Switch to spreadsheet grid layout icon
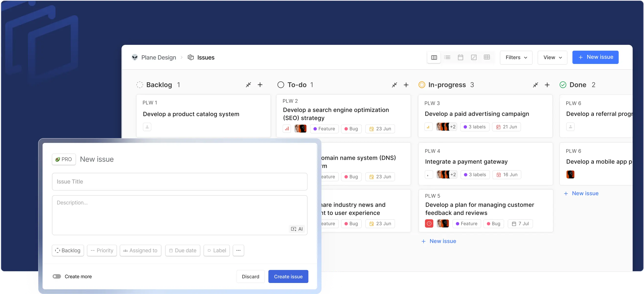The width and height of the screenshot is (644, 294). click(487, 57)
